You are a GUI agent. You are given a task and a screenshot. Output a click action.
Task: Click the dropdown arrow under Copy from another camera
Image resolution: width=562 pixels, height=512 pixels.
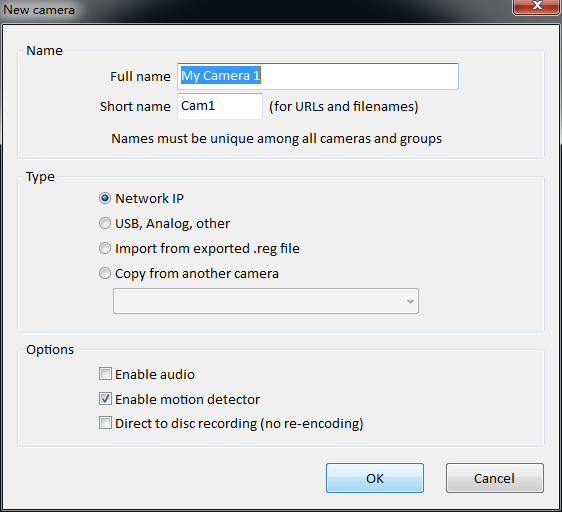(x=410, y=302)
